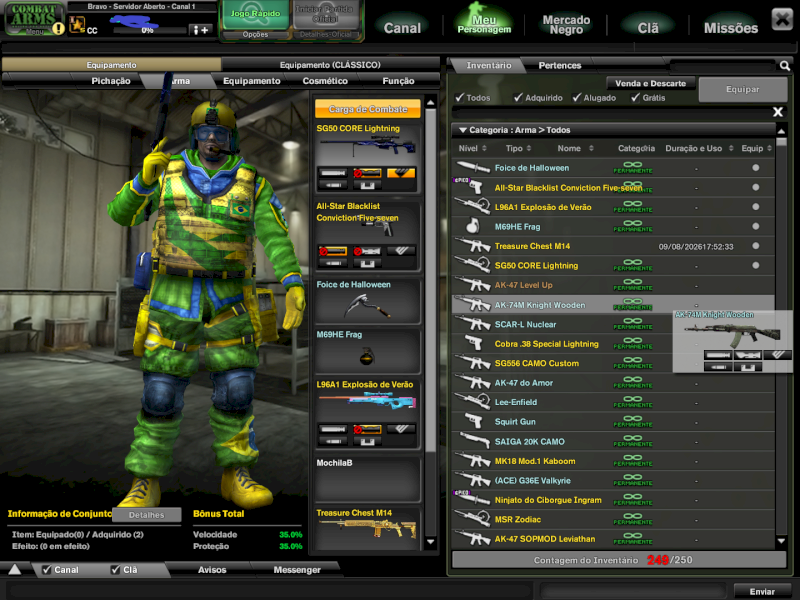This screenshot has height=600, width=800.
Task: Click the Cobra .38 Special Lightning pistol icon
Action: (473, 343)
